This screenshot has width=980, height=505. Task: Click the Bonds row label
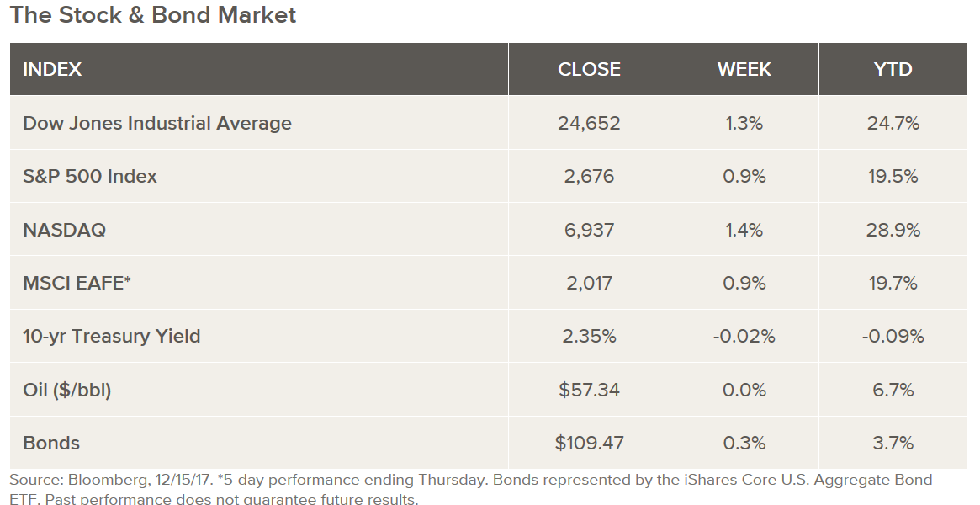pos(51,443)
